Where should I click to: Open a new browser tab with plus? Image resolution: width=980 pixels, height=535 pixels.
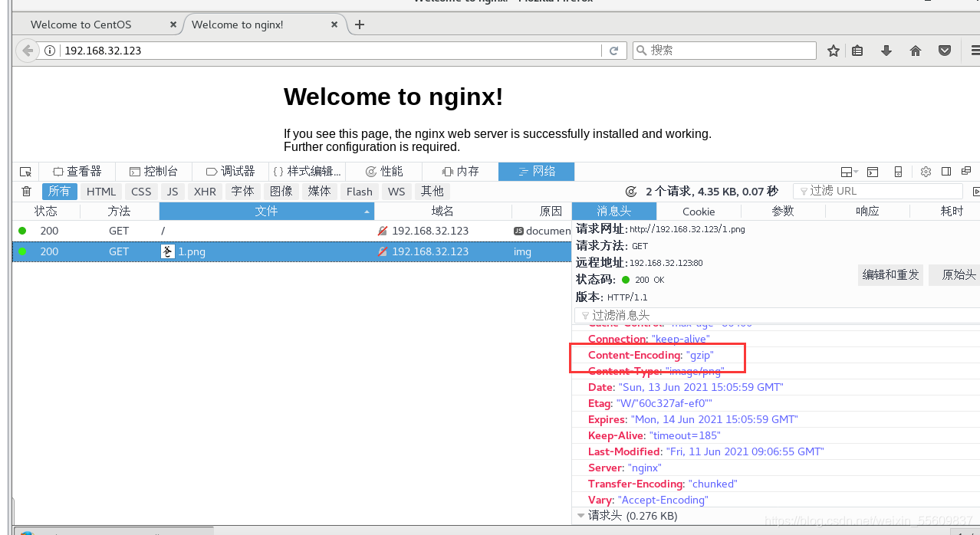pyautogui.click(x=360, y=25)
